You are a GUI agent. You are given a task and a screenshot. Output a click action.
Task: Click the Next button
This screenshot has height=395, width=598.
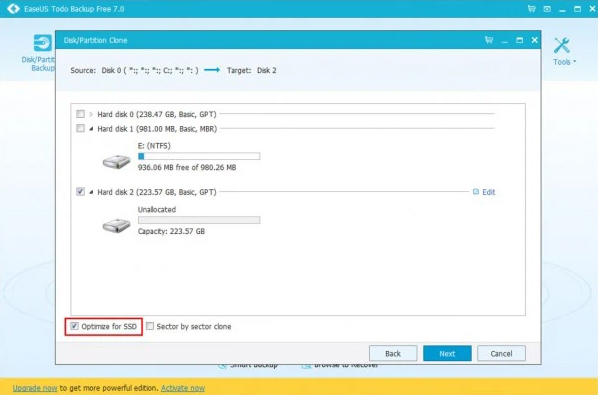click(447, 353)
